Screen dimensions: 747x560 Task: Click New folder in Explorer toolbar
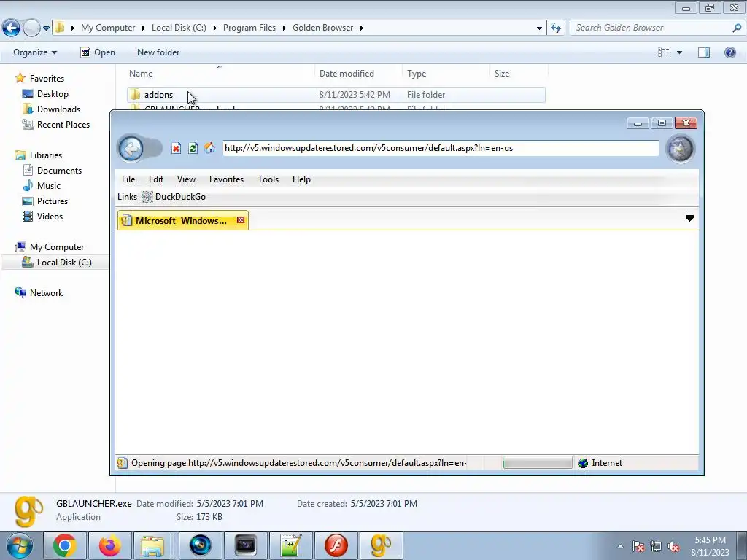pos(158,52)
